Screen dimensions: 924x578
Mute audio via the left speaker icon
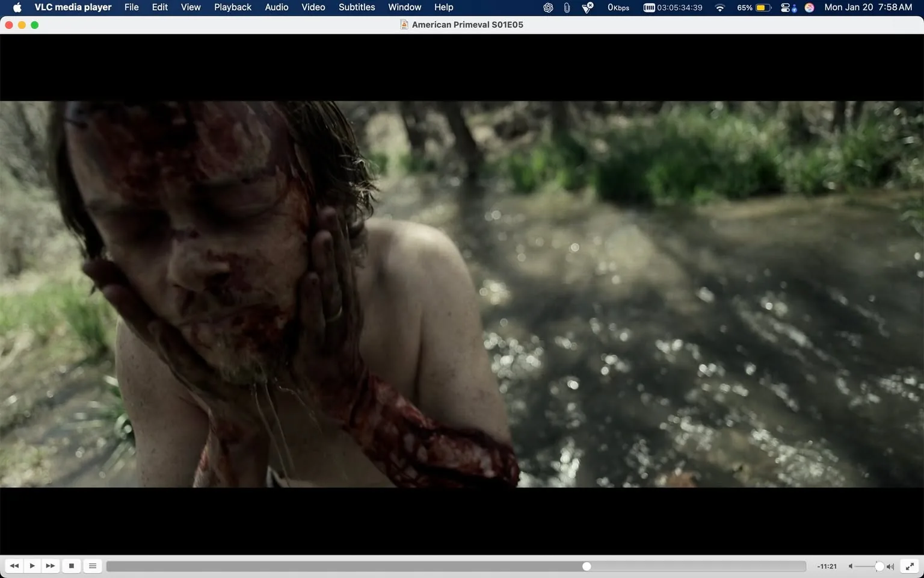click(851, 566)
